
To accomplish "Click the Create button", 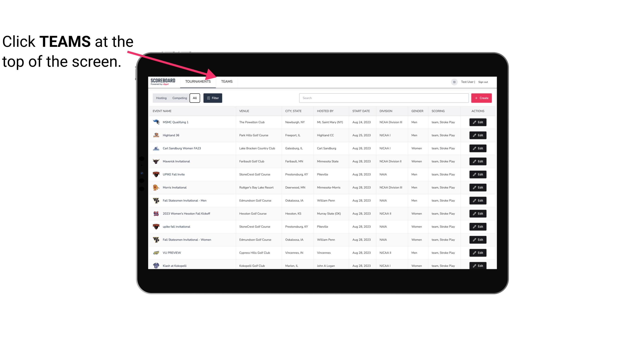I will (481, 98).
